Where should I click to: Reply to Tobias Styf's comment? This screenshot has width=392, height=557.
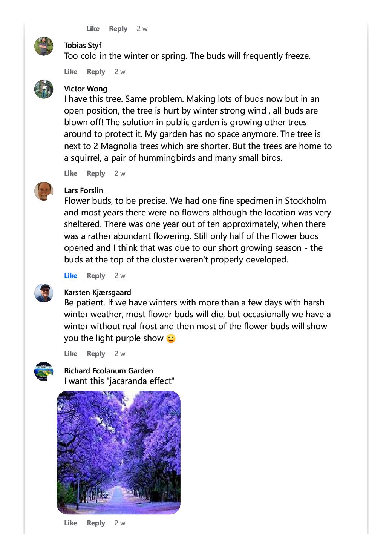96,72
